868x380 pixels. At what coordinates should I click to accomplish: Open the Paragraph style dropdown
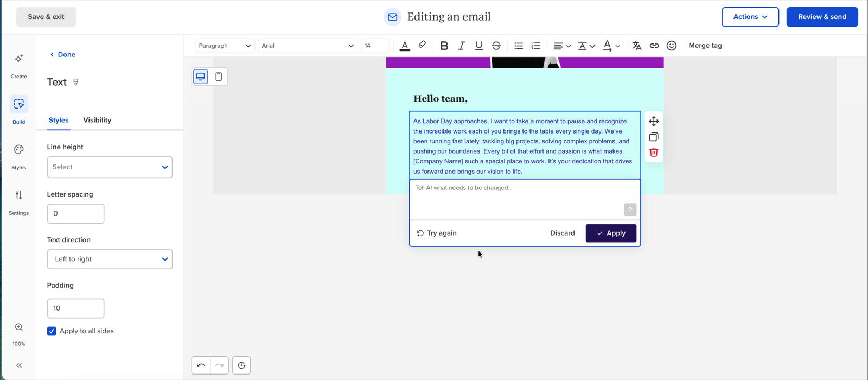tap(225, 46)
